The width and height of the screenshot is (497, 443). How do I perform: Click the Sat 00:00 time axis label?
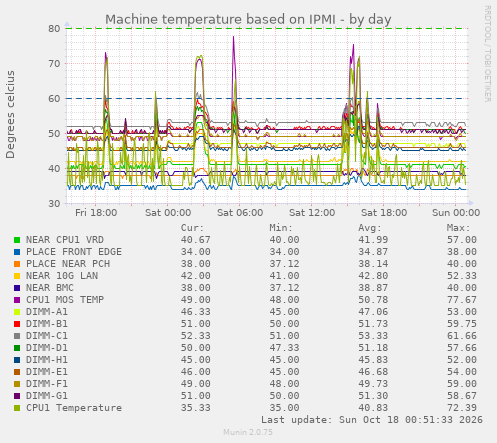(x=168, y=213)
